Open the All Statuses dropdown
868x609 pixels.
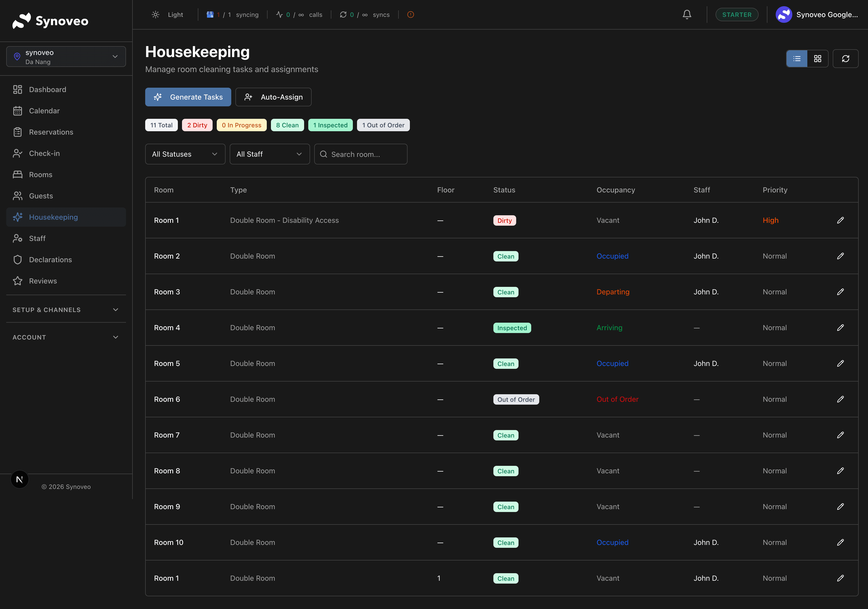coord(185,154)
